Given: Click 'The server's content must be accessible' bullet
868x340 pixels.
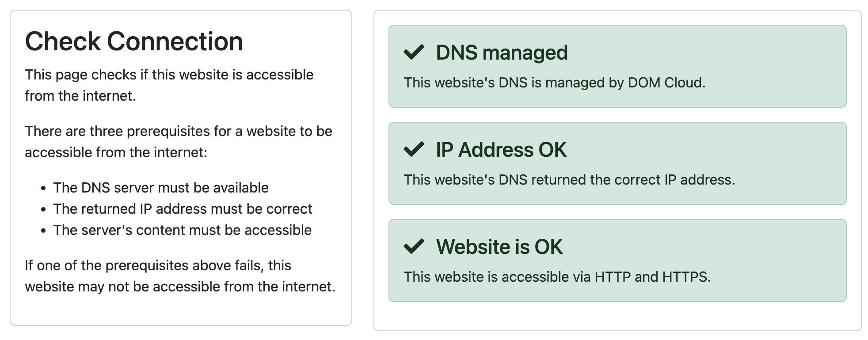Looking at the screenshot, I should pos(182,230).
